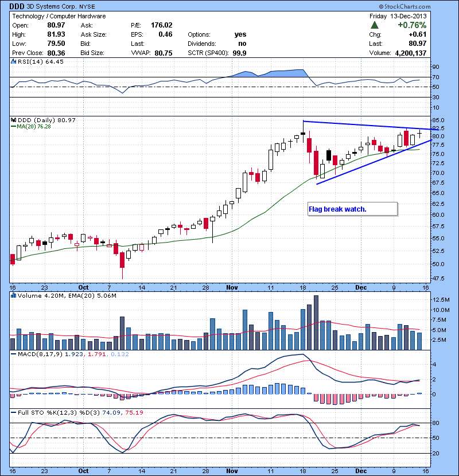Click the Flag break watch annotation box
Image resolution: width=459 pixels, height=476 pixels.
[x=352, y=209]
